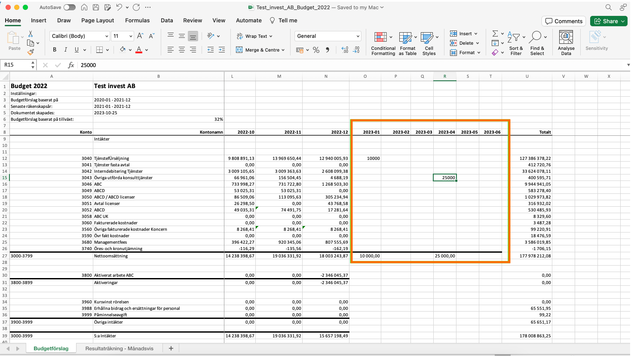Align text right

193,50
